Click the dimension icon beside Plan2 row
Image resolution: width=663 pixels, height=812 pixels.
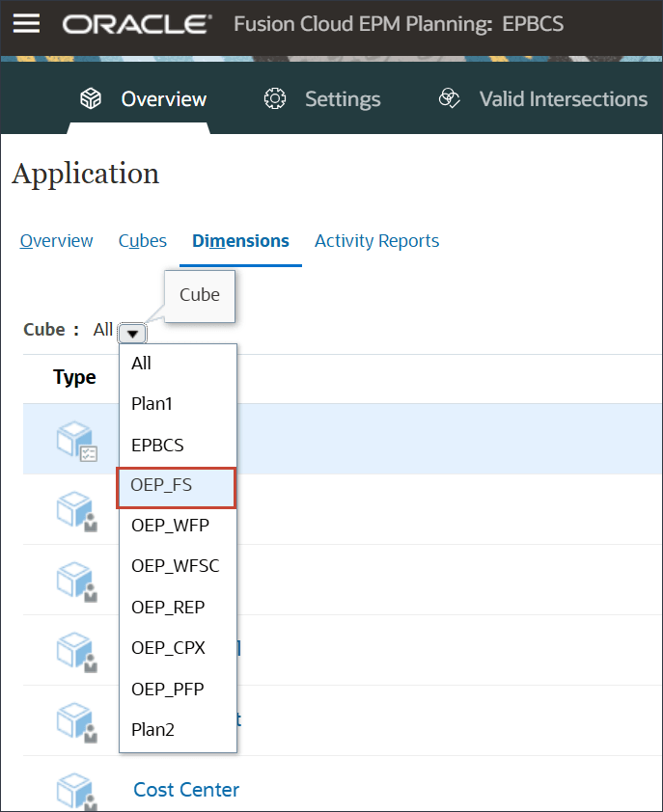pyautogui.click(x=76, y=722)
